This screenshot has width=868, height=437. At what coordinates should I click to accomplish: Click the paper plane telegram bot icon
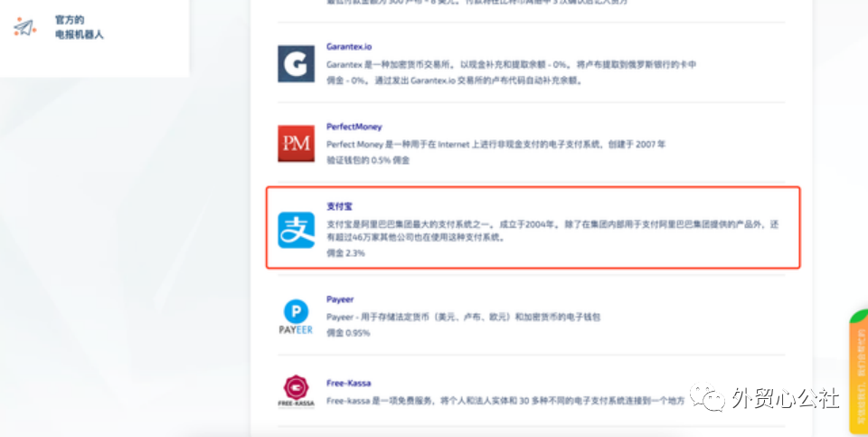(25, 26)
